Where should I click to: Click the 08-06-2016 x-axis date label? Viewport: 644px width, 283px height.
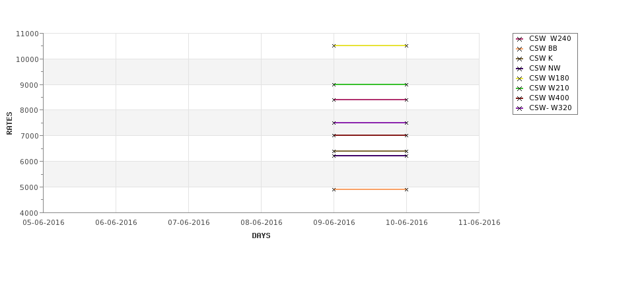click(261, 223)
